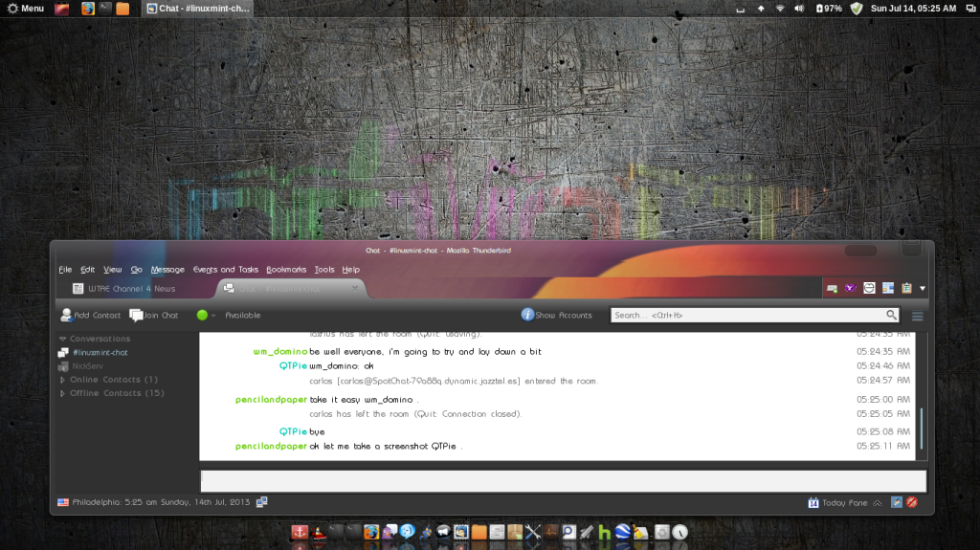
Task: Open the Calendar tab icon
Action: 887,288
